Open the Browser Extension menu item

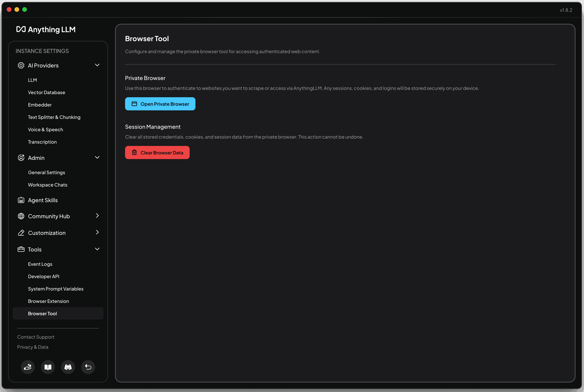(49, 301)
